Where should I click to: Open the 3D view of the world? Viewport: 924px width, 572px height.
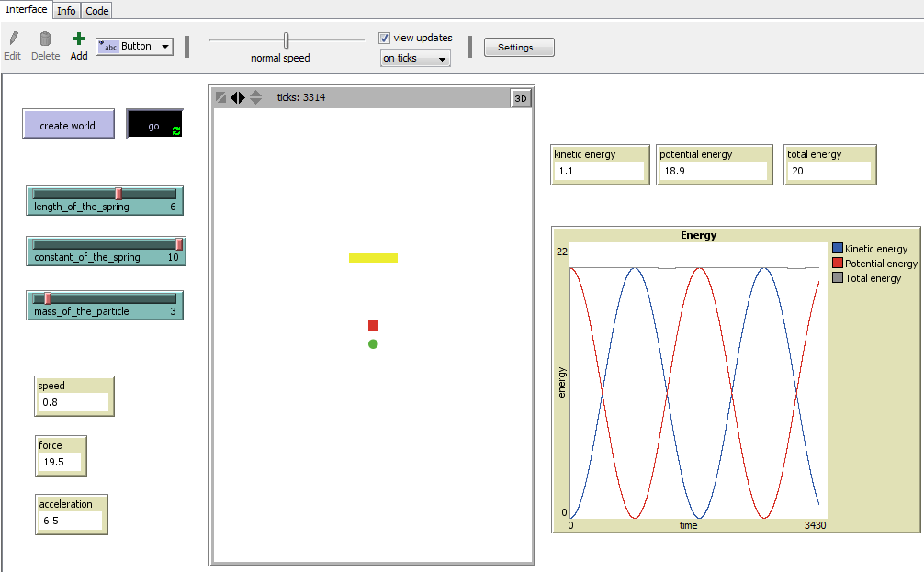(521, 97)
